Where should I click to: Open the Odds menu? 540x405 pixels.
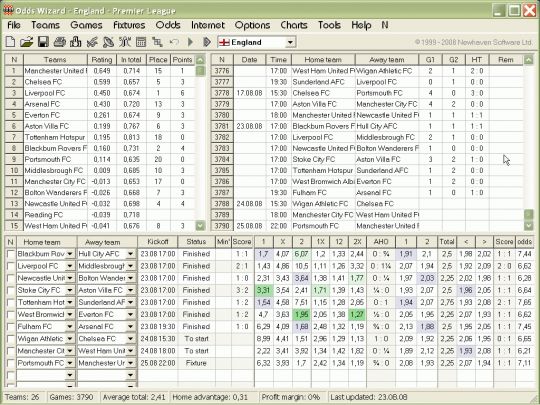pos(168,25)
